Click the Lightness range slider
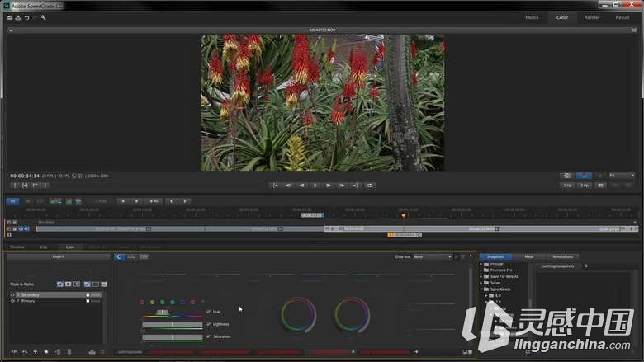 173,325
